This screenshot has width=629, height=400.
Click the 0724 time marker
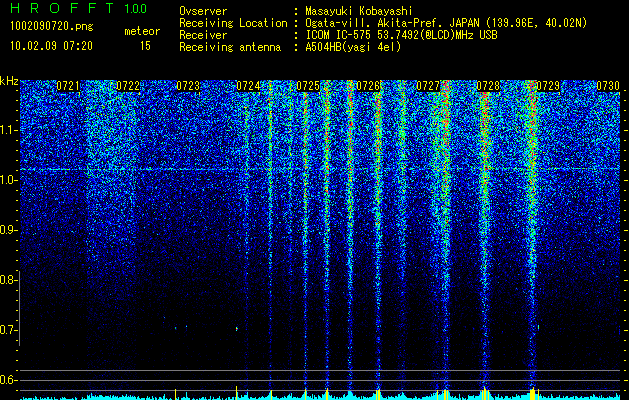[x=248, y=86]
